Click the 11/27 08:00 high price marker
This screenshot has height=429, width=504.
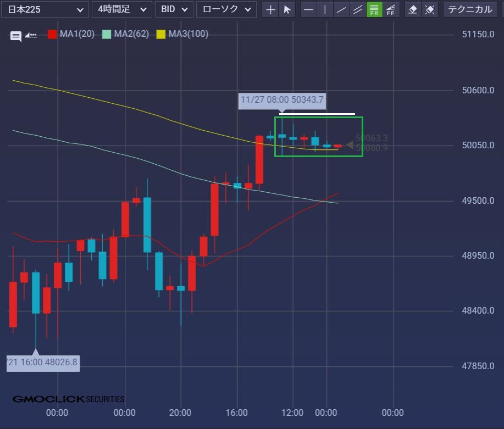coord(282,101)
